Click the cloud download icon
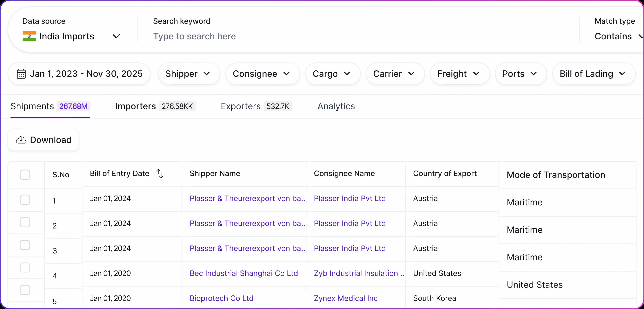 point(21,140)
